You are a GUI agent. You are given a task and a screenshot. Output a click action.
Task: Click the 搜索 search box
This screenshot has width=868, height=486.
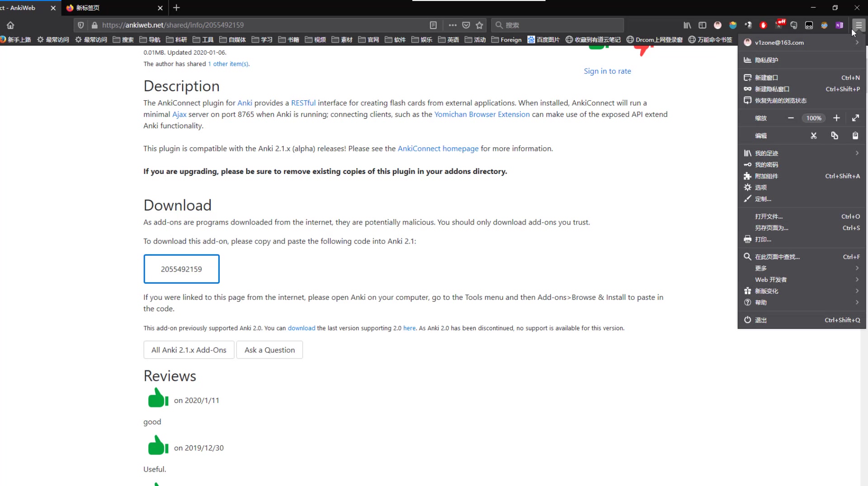(x=558, y=25)
